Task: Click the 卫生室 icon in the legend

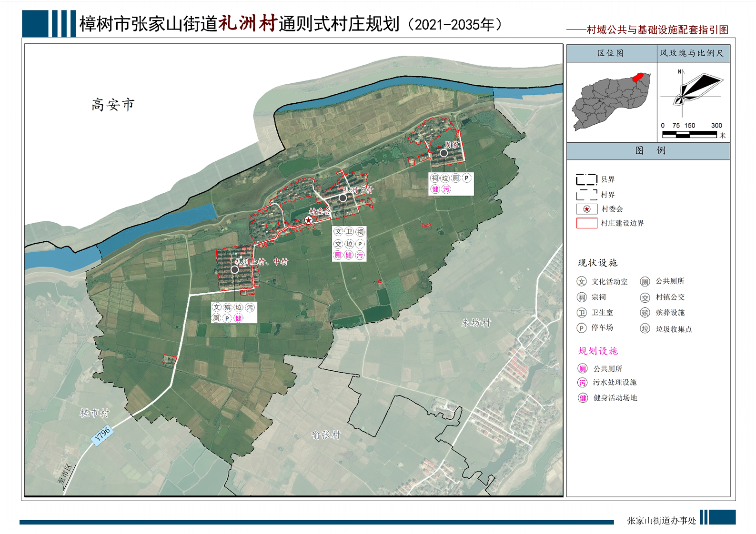Action: coord(582,313)
